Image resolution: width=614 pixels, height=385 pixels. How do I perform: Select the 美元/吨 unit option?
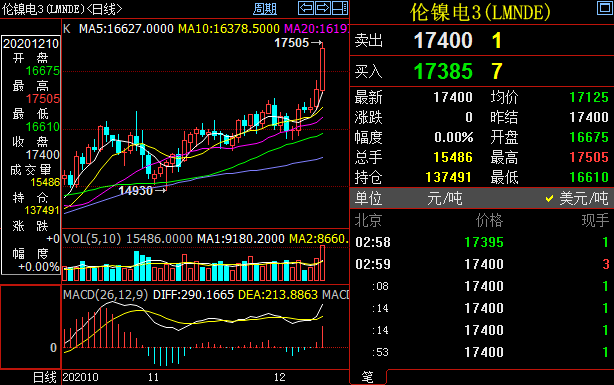coord(577,198)
